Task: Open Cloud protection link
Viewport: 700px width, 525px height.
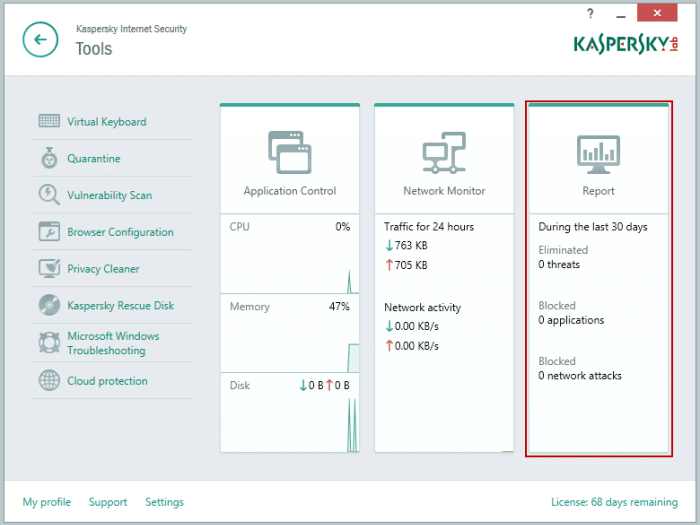Action: (x=107, y=381)
